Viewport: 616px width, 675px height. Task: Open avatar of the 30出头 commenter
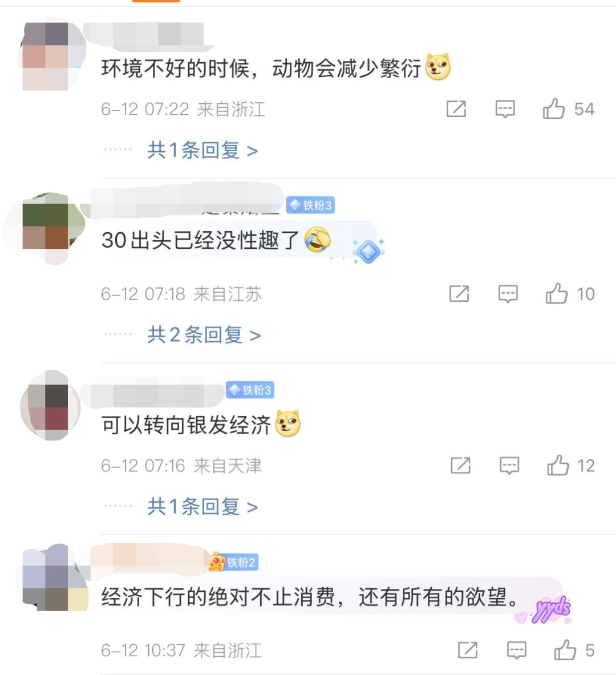coord(48,227)
